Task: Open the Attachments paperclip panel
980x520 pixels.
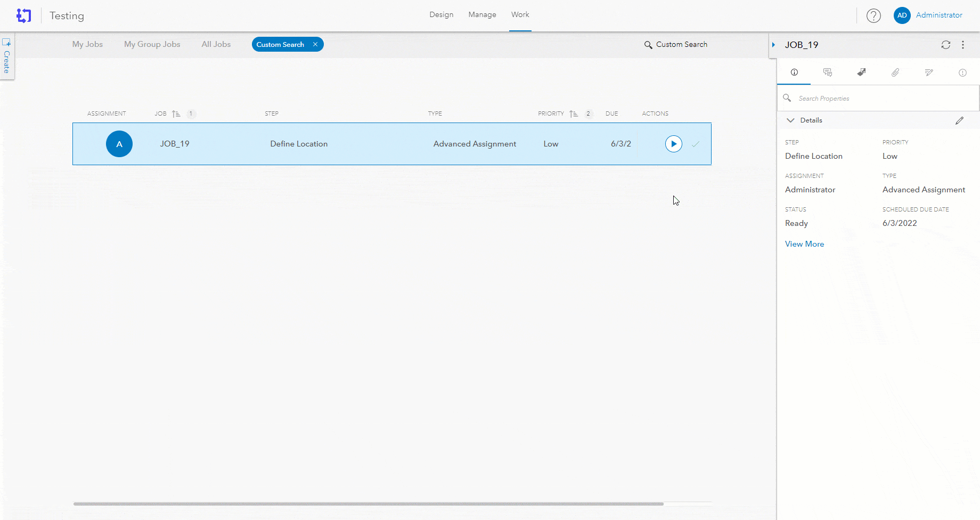Action: click(895, 72)
